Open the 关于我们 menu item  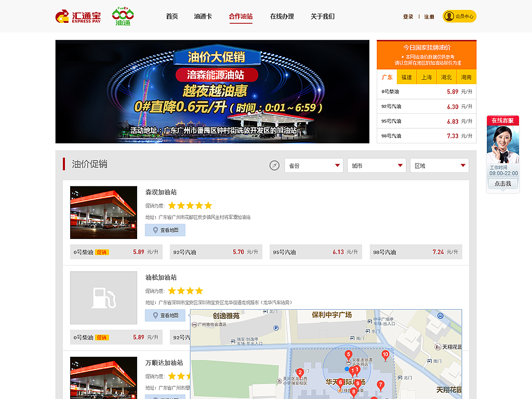(x=323, y=16)
